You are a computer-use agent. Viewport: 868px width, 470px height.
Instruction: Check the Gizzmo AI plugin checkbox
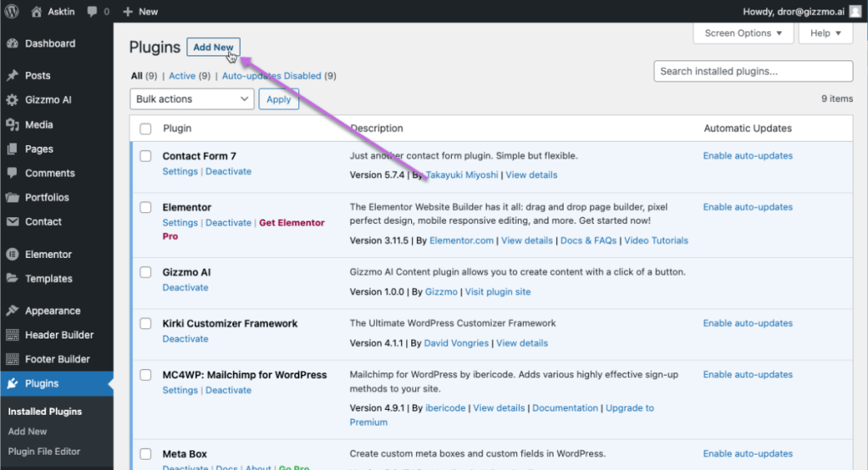pos(146,272)
